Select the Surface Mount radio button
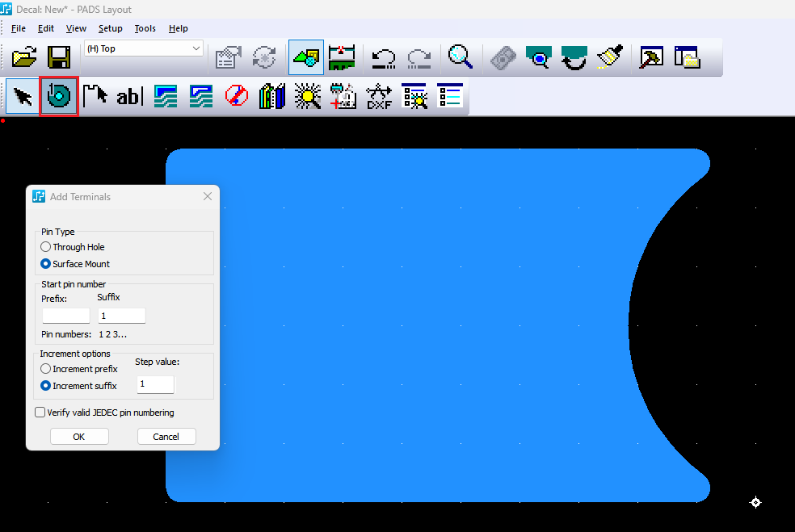 46,264
